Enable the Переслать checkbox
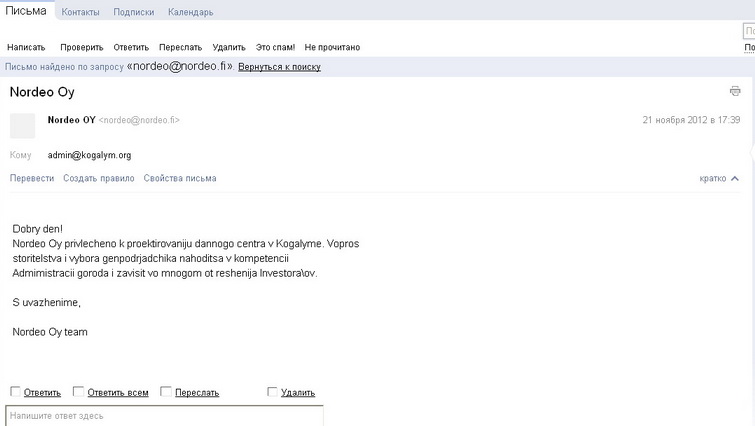 166,392
